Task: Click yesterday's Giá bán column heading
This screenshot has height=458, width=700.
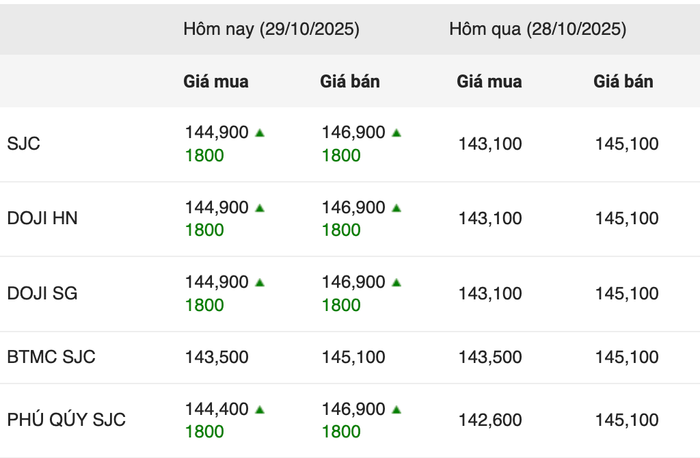Action: [x=623, y=82]
